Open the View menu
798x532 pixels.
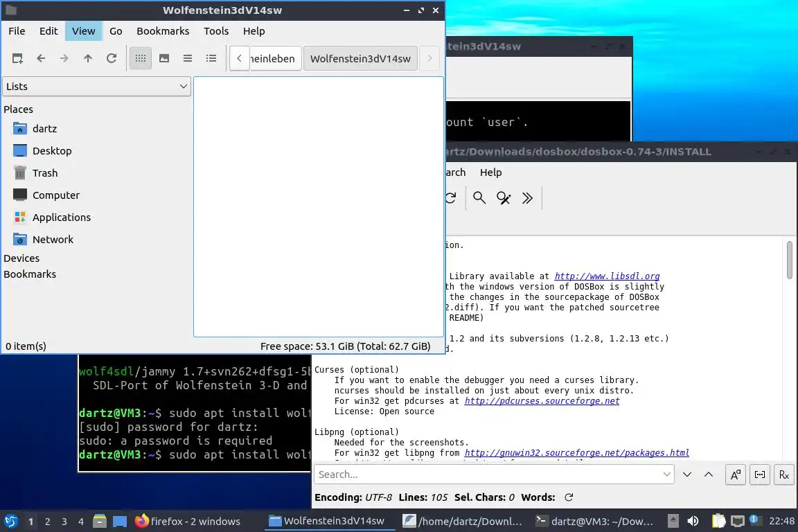83,31
